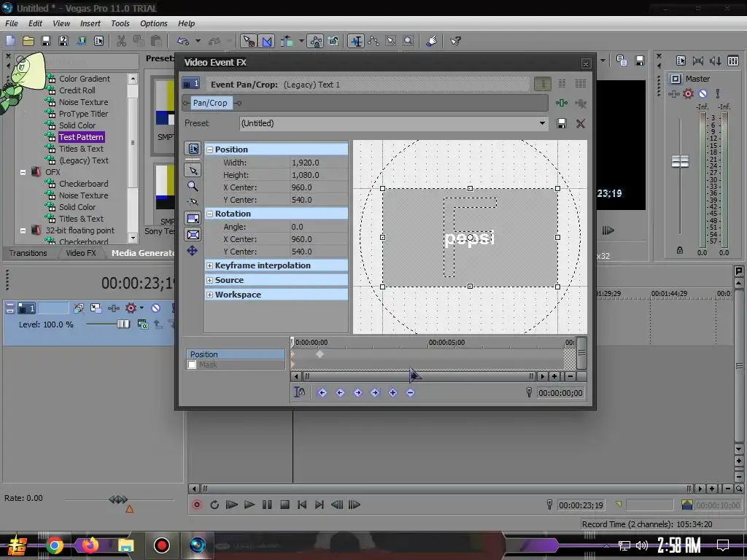Click the Move Freely arrows icon

193,251
